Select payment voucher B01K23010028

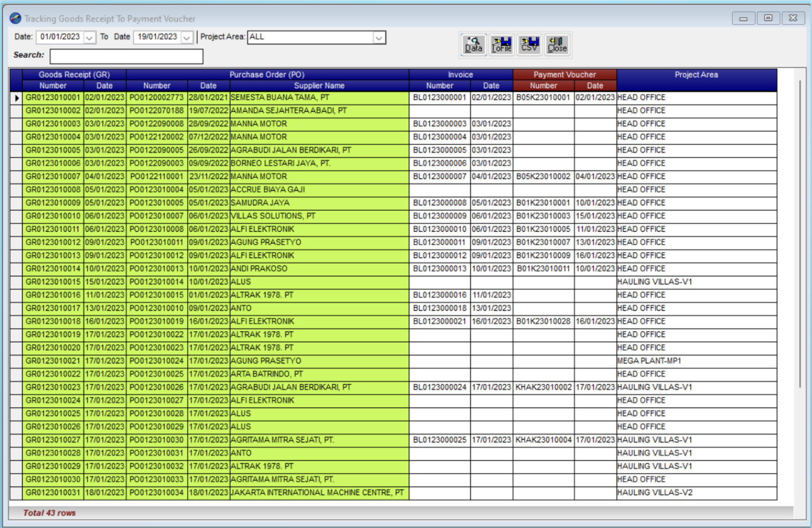point(544,321)
